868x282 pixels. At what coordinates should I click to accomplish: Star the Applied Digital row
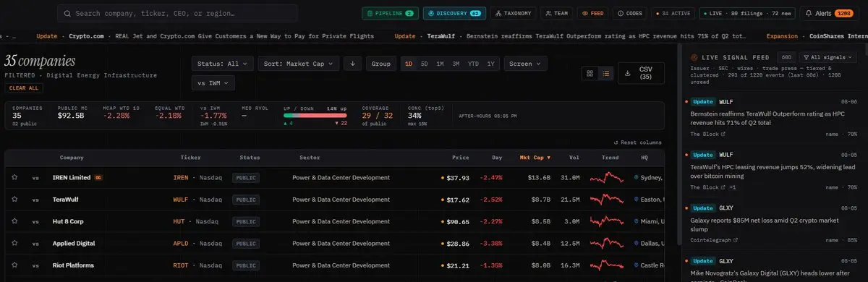click(14, 244)
